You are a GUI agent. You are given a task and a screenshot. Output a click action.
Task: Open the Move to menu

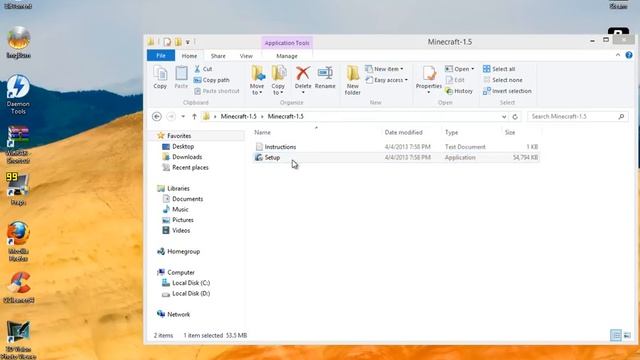point(257,80)
